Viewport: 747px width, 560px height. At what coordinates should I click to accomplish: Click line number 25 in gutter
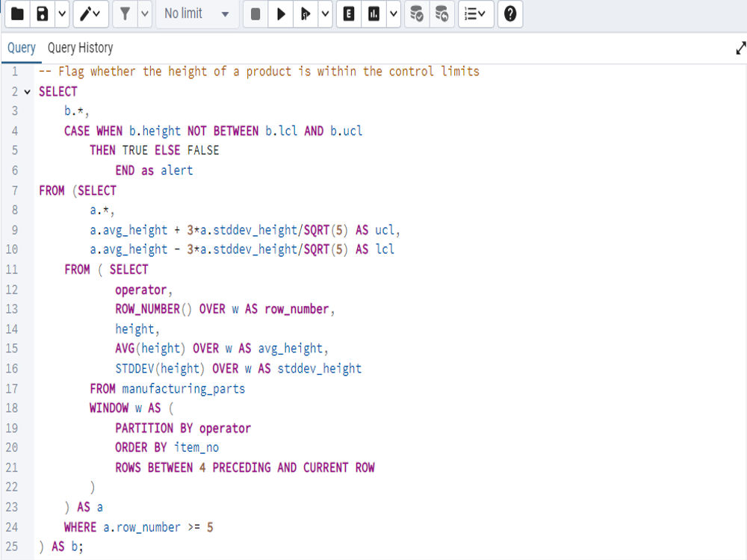(12, 547)
